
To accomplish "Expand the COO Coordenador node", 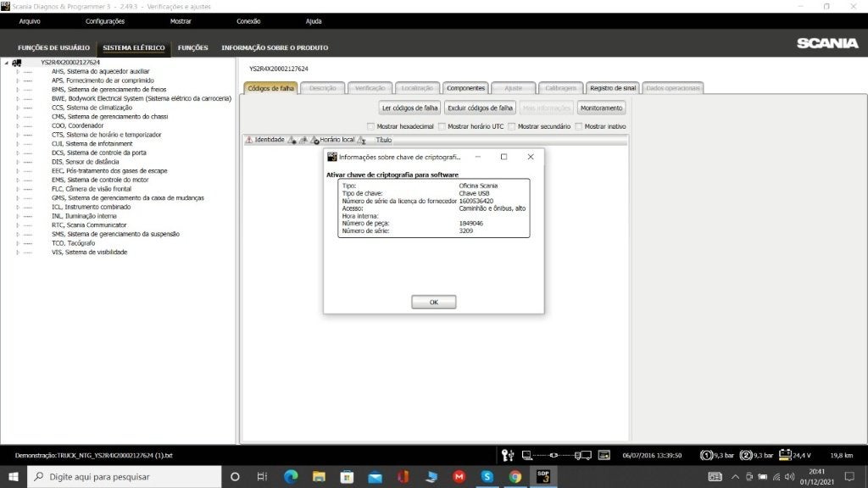I will pos(18,125).
